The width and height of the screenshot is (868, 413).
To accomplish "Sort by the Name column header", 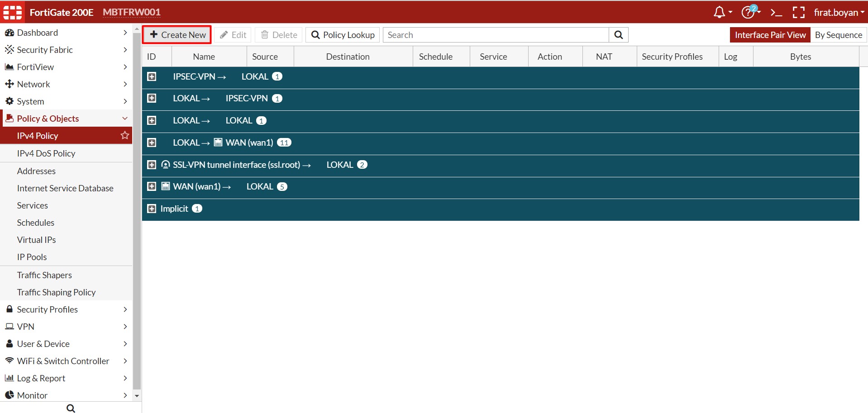I will point(209,57).
